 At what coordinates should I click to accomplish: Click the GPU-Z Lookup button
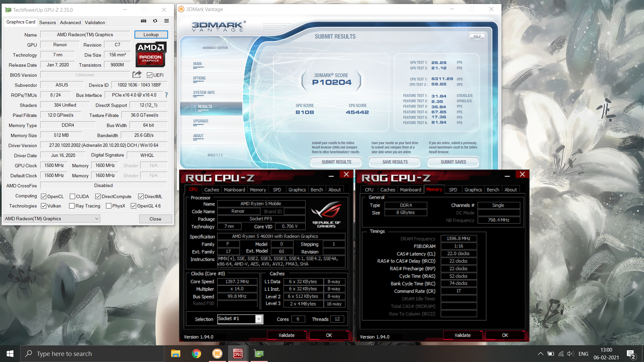[151, 35]
